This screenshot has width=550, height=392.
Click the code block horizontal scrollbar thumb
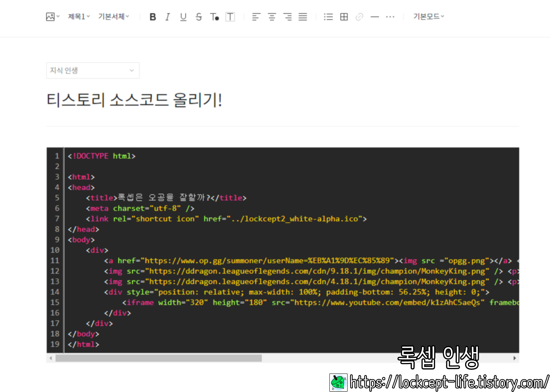click(x=159, y=358)
